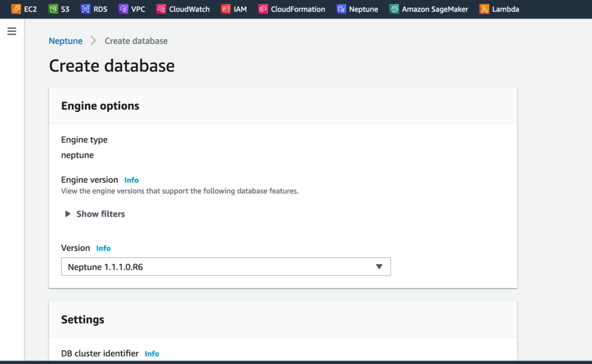Open Amazon SageMaker from the shortcuts bar
The image size is (592, 364).
(x=435, y=9)
